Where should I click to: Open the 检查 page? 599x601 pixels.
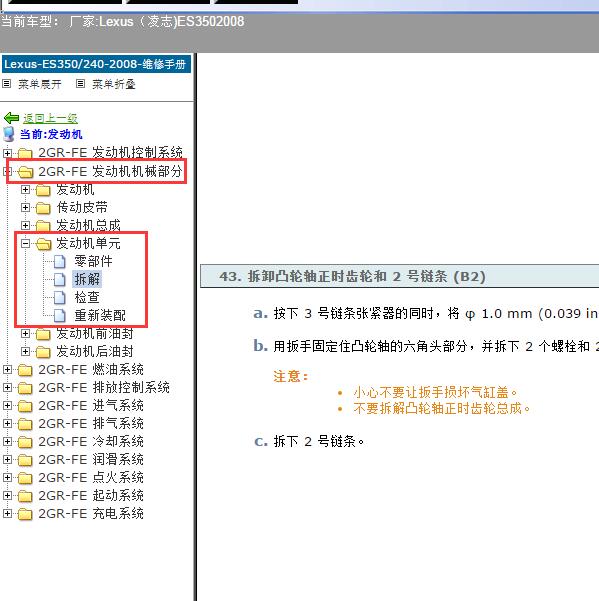pos(87,297)
